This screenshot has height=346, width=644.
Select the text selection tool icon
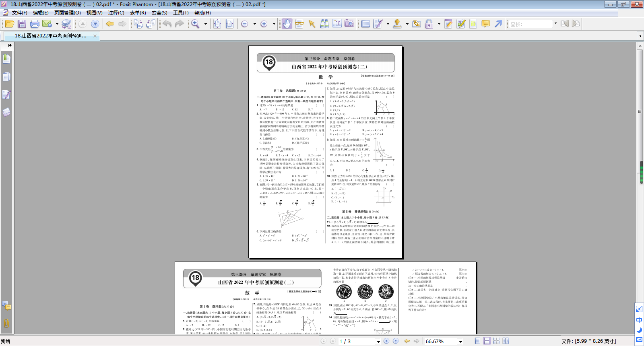[x=337, y=24]
